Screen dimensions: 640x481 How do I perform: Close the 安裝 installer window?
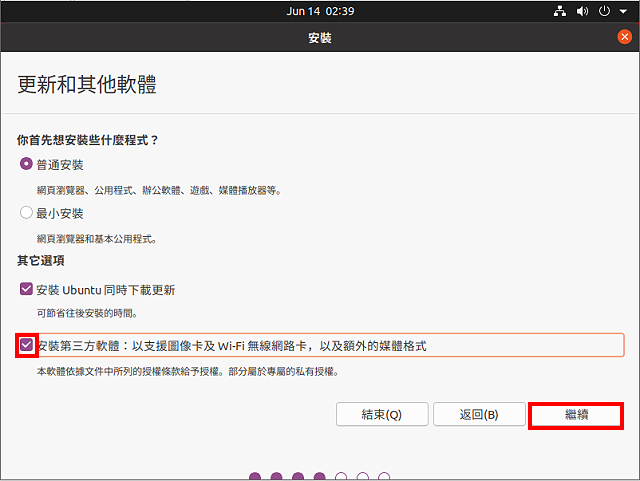[x=625, y=37]
